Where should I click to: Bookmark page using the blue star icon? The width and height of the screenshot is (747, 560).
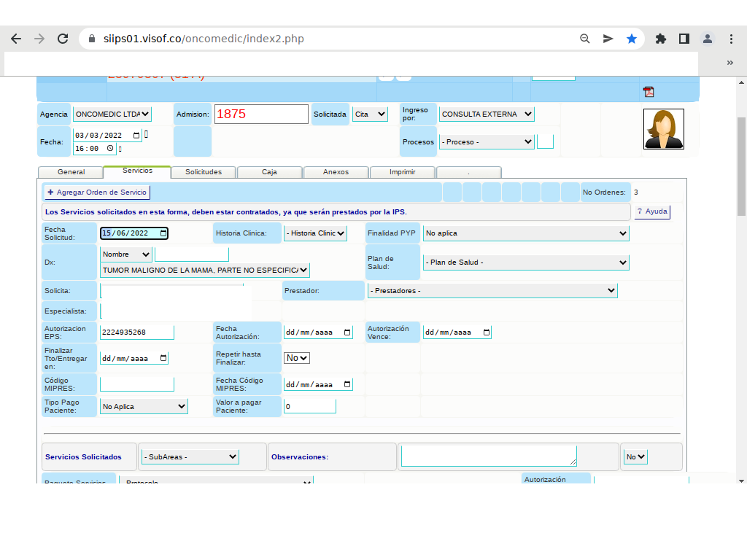(x=632, y=39)
